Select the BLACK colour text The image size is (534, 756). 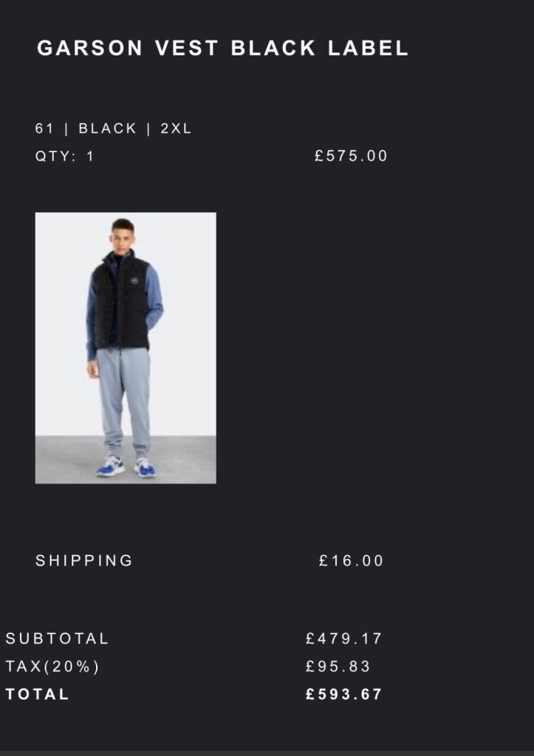pyautogui.click(x=108, y=128)
